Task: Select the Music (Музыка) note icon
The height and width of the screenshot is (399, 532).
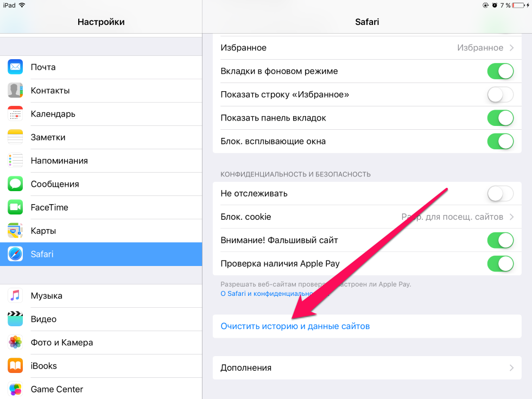Action: coord(15,296)
